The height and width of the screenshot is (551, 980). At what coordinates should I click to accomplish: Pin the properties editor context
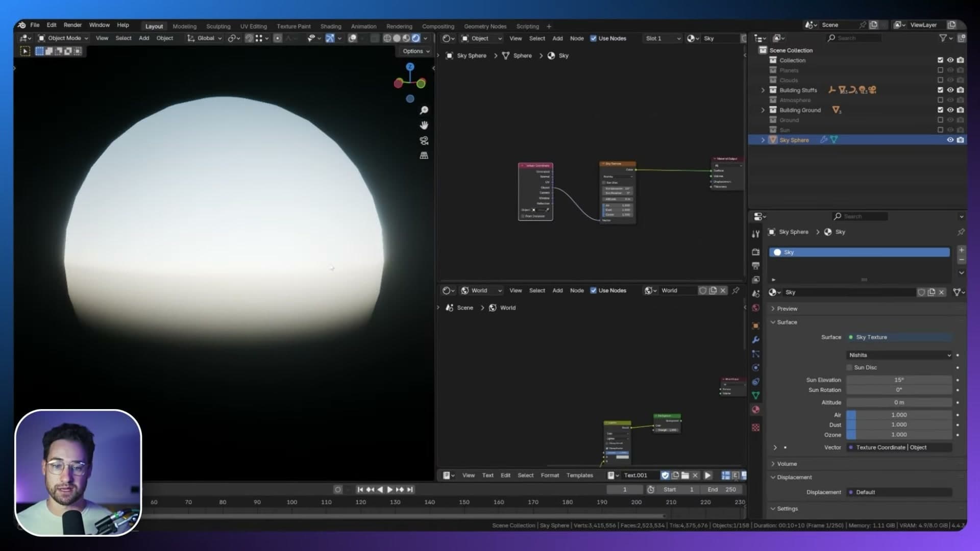961,232
